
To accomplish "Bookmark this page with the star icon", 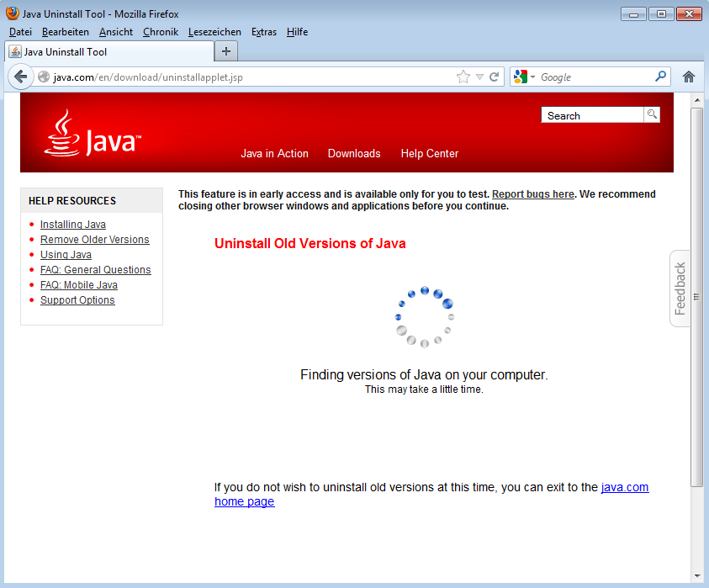I will tap(463, 77).
